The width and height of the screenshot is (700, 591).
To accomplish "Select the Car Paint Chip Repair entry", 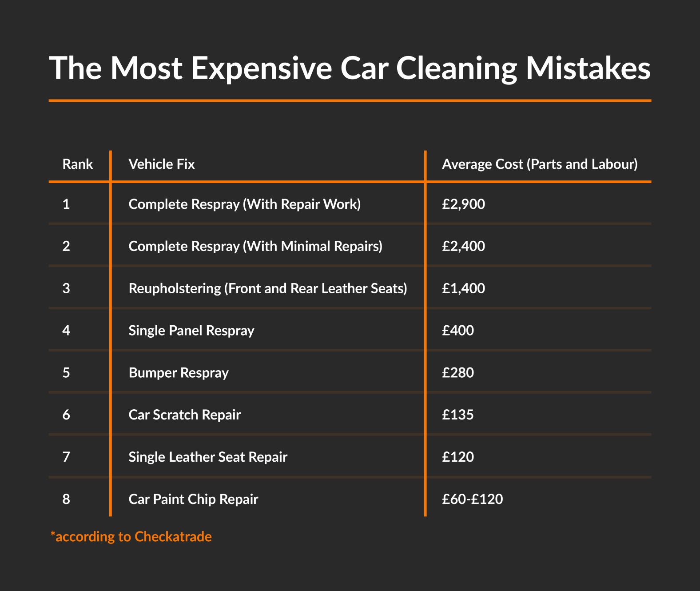I will [193, 499].
